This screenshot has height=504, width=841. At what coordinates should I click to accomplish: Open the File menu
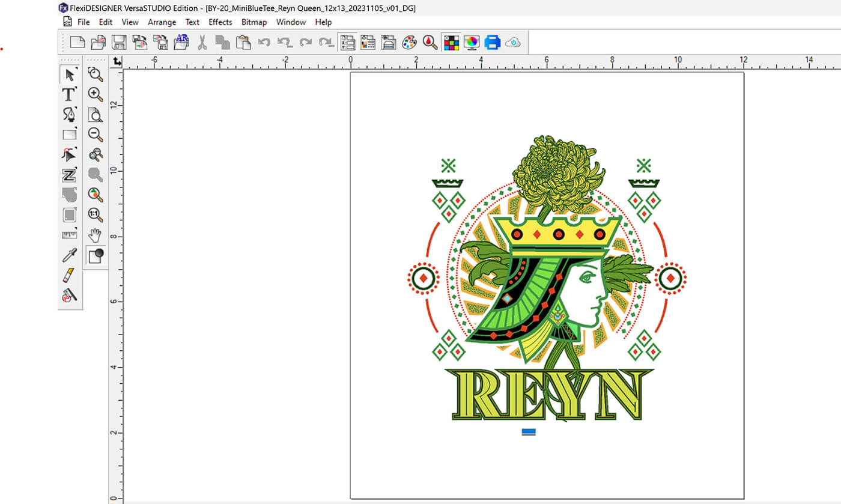[83, 22]
